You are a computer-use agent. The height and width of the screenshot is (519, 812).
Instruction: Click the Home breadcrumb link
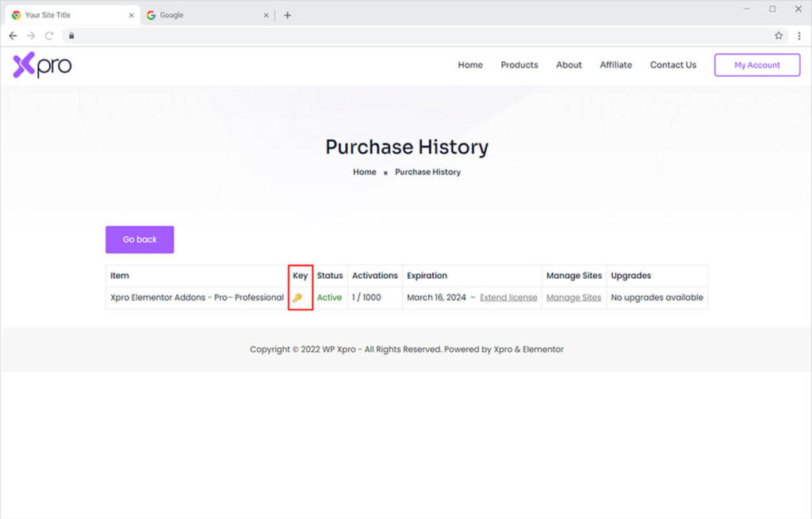[x=365, y=172]
